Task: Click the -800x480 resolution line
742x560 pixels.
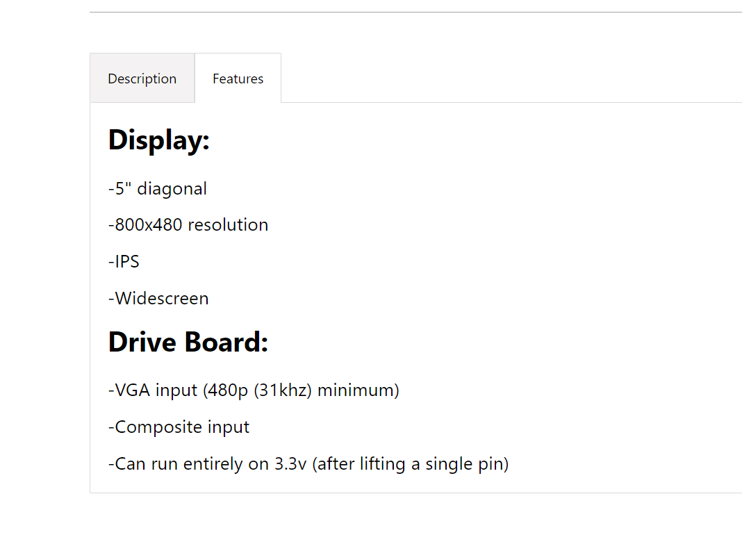Action: [188, 225]
